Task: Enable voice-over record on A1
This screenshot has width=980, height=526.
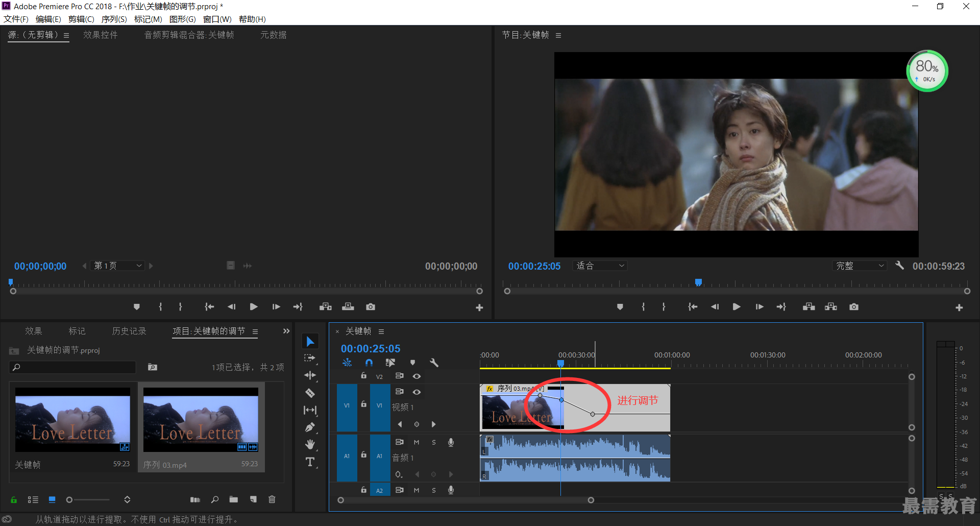Action: pos(451,442)
